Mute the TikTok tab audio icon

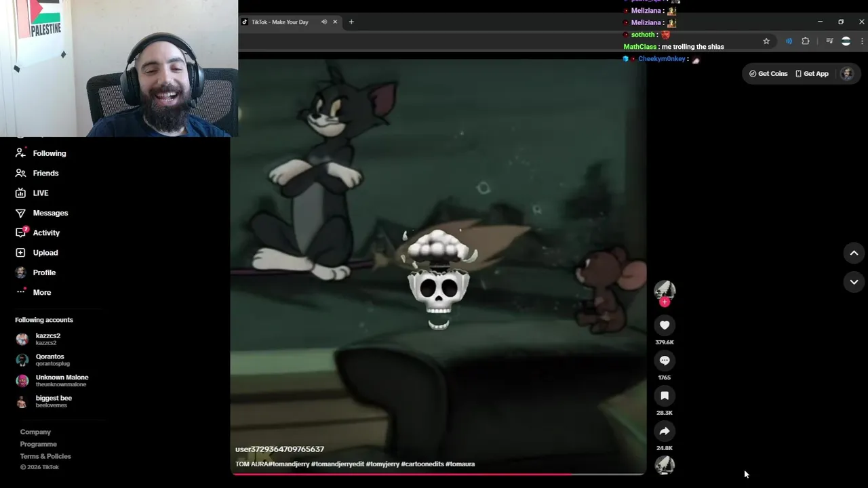pyautogui.click(x=324, y=22)
